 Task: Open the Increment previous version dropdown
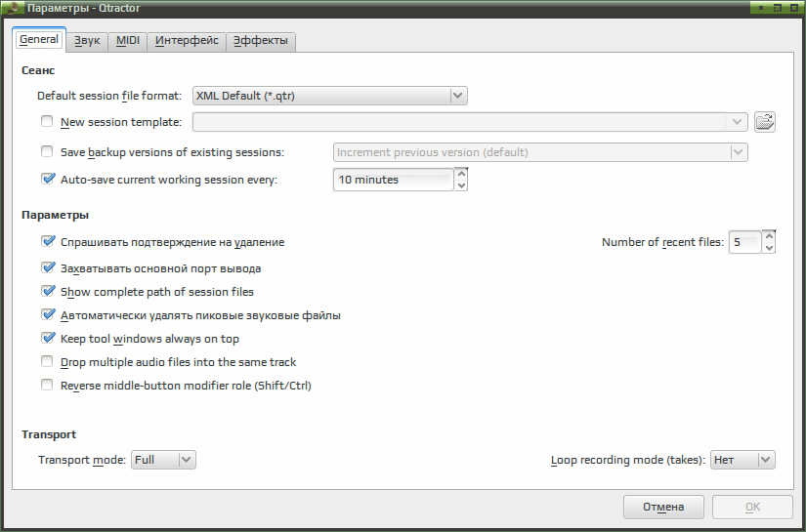[x=540, y=152]
